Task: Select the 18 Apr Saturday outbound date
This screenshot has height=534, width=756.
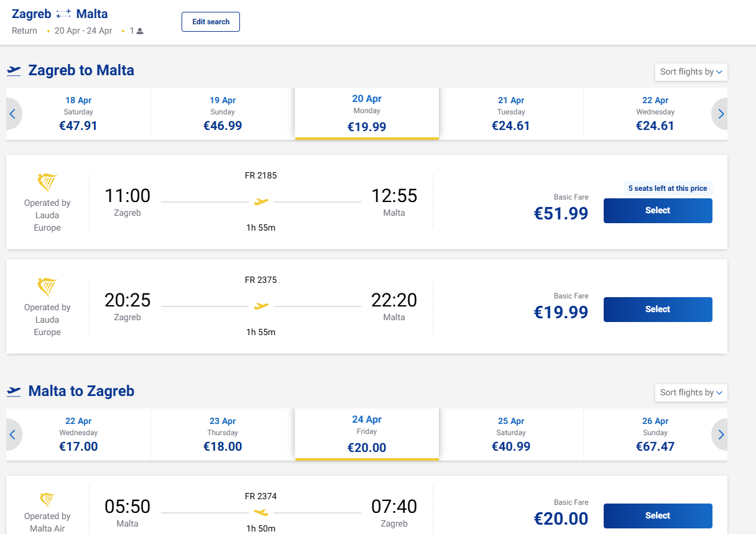Action: click(78, 114)
